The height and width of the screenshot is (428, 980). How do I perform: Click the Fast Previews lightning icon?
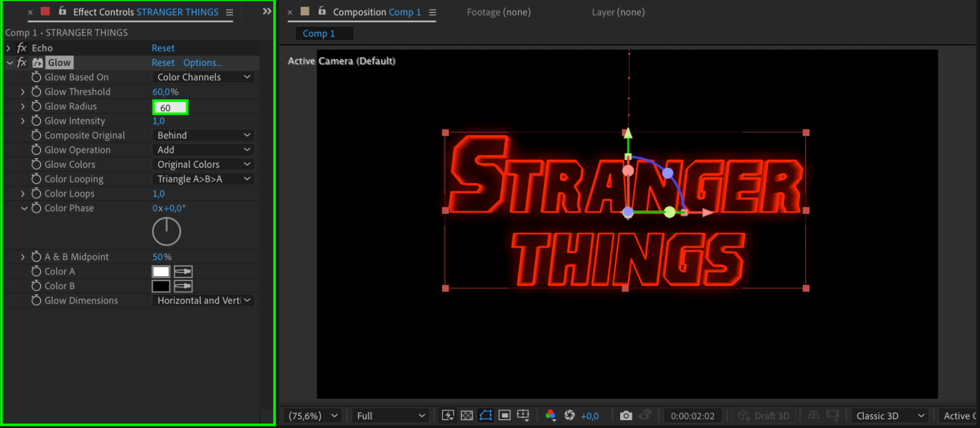point(448,416)
